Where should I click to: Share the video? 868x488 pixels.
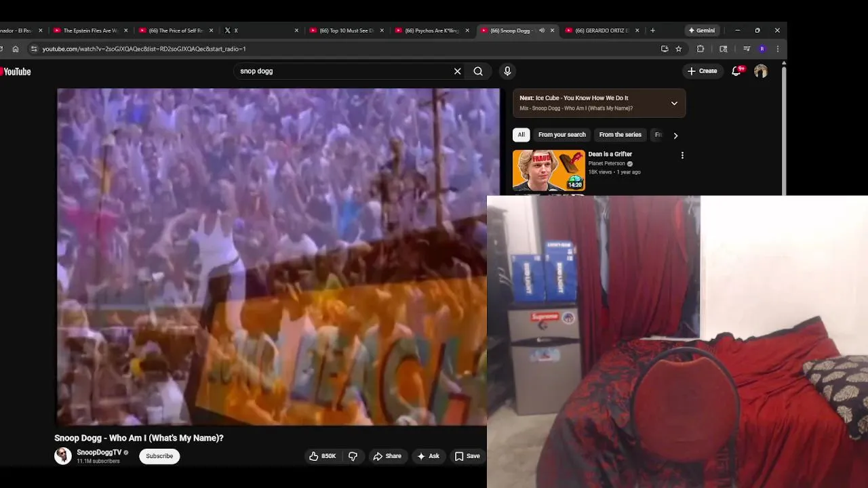point(387,456)
